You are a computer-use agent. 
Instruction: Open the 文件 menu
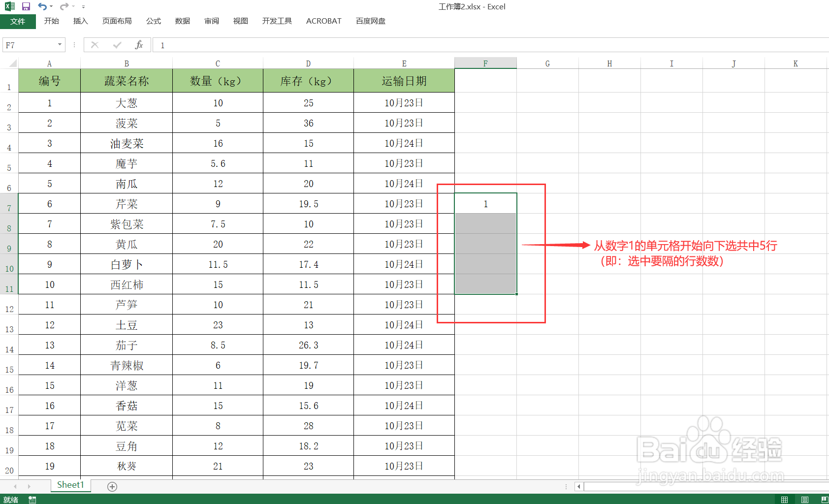click(18, 21)
